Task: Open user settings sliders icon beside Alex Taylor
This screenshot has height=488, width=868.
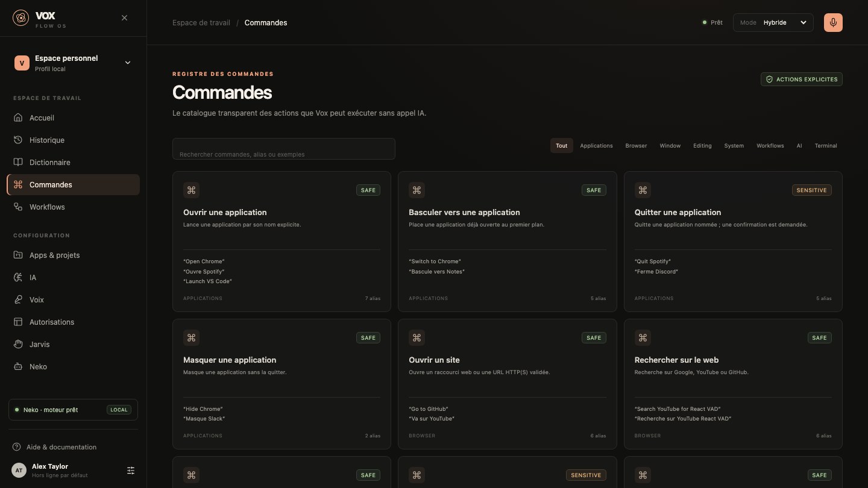Action: coord(131,471)
